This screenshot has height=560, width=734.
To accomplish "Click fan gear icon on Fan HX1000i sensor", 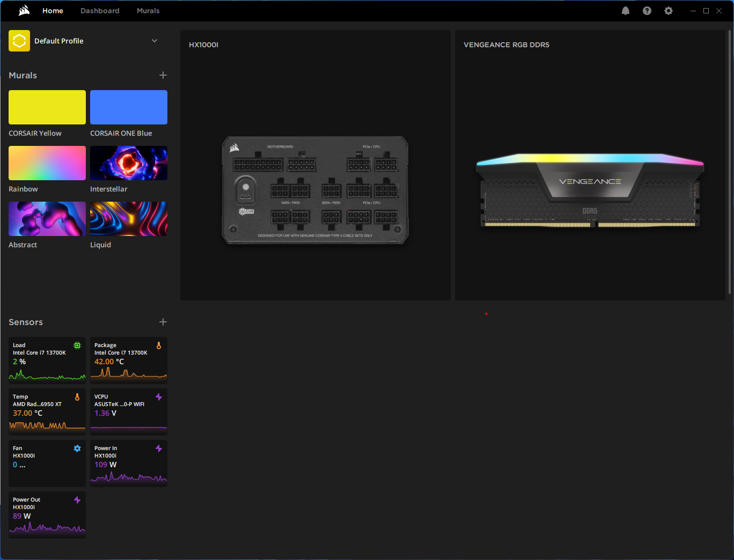I will pos(77,448).
